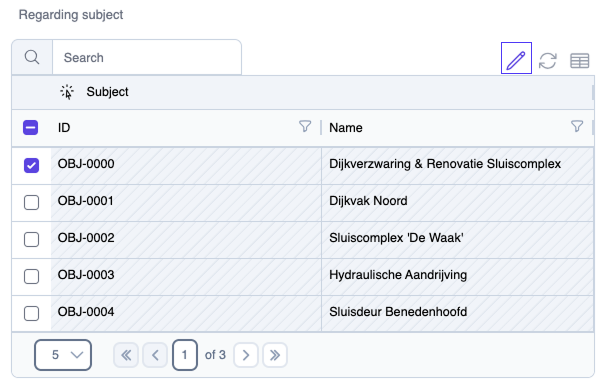
Task: Select the OBJ-0003 ID cell
Action: (x=186, y=276)
